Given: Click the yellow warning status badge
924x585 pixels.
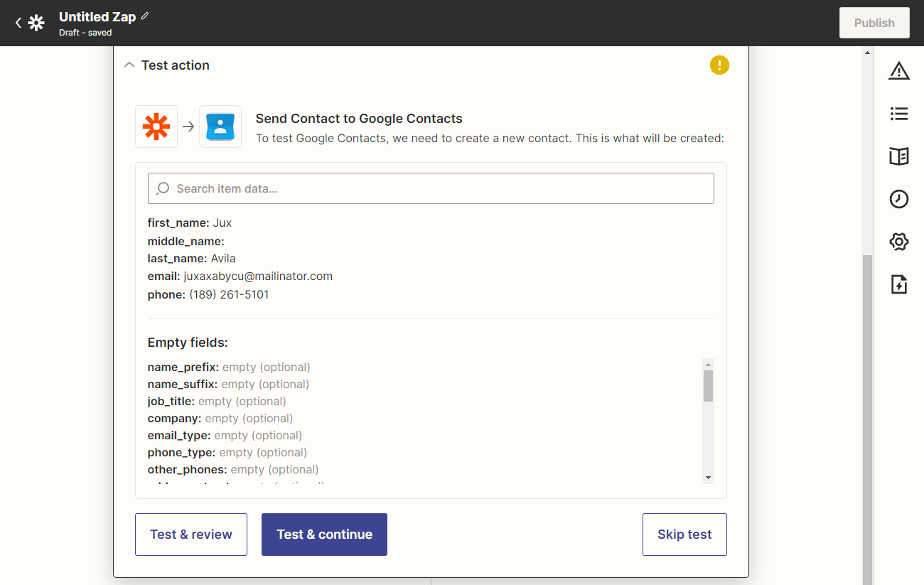Looking at the screenshot, I should pyautogui.click(x=719, y=65).
